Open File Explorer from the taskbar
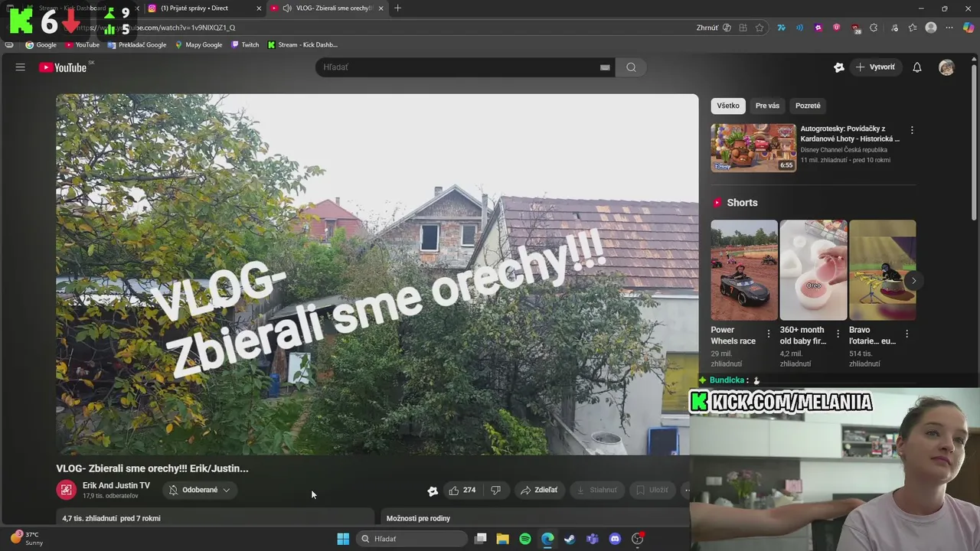This screenshot has height=551, width=980. tap(503, 539)
